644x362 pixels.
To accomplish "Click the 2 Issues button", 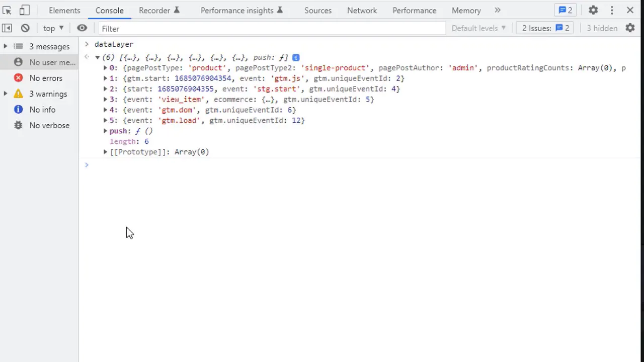I will tap(545, 28).
